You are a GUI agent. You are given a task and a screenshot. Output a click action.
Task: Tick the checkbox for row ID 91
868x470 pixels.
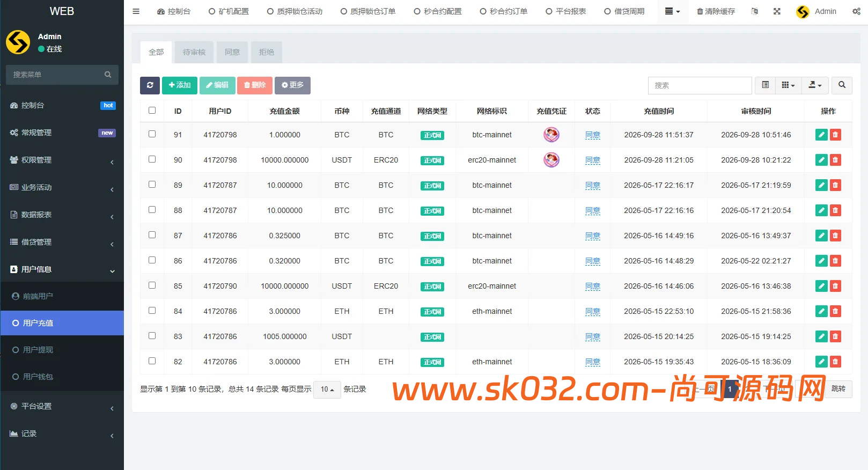[152, 134]
